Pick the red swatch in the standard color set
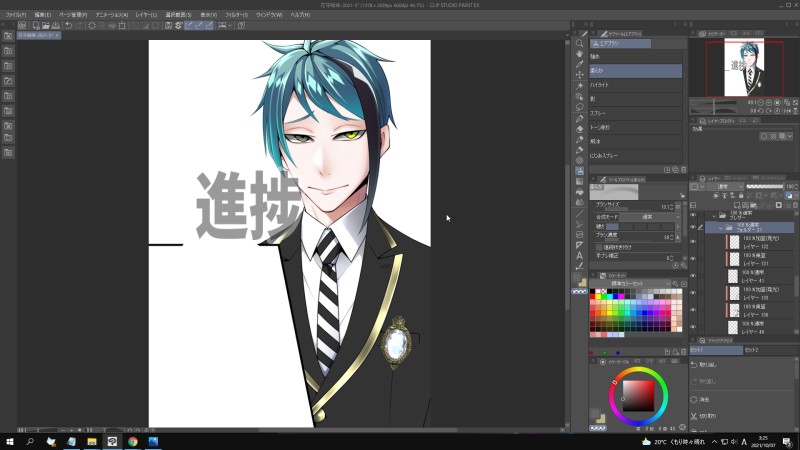 click(592, 296)
